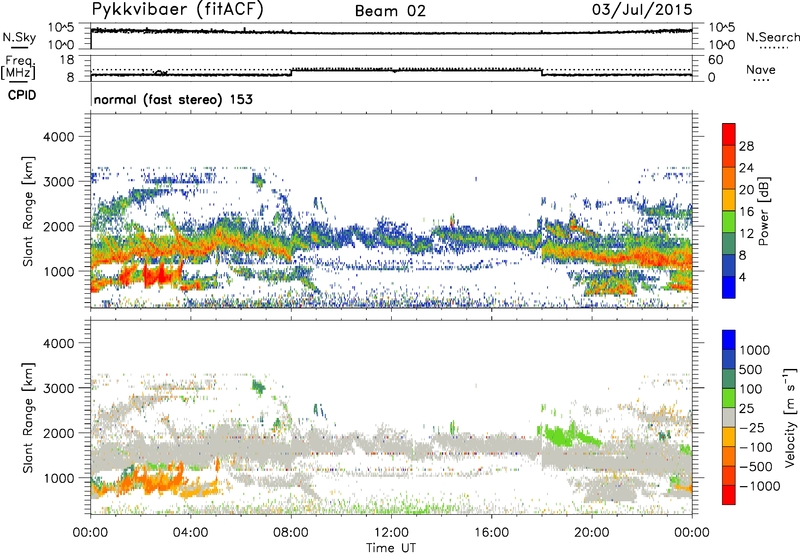Click the green velocity patch near 19:00

(561, 436)
